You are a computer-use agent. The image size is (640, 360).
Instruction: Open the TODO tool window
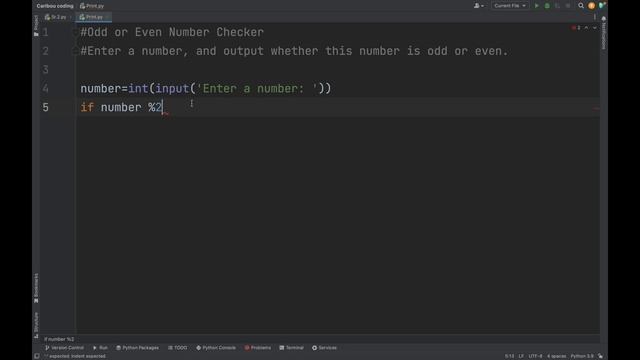coord(178,348)
